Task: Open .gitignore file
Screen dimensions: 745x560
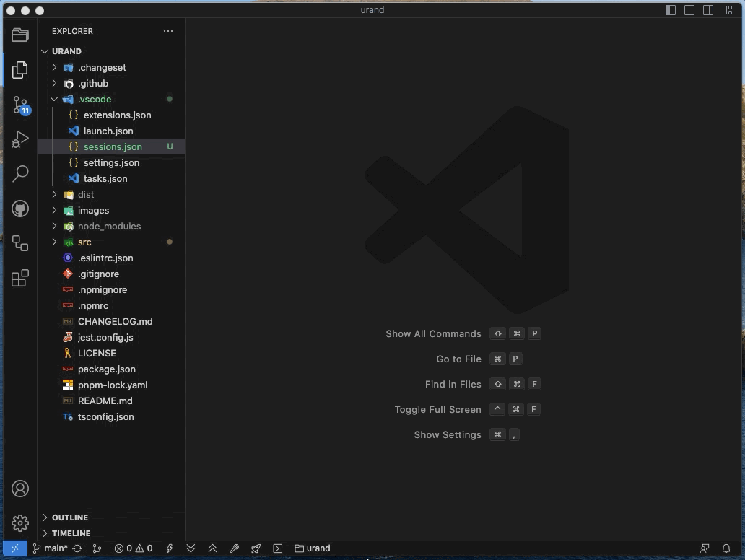Action: (111, 274)
